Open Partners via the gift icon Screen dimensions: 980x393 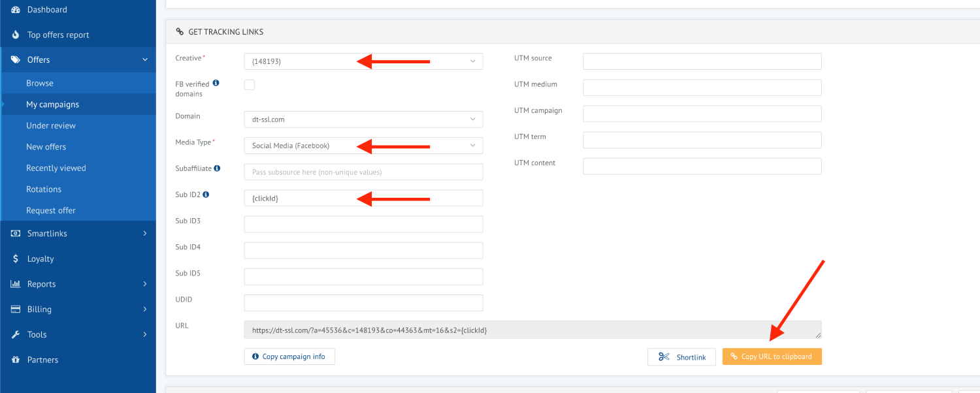pos(16,360)
